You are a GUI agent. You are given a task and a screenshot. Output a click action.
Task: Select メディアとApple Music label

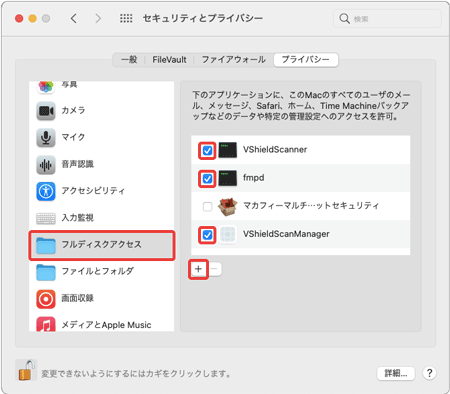pyautogui.click(x=106, y=325)
